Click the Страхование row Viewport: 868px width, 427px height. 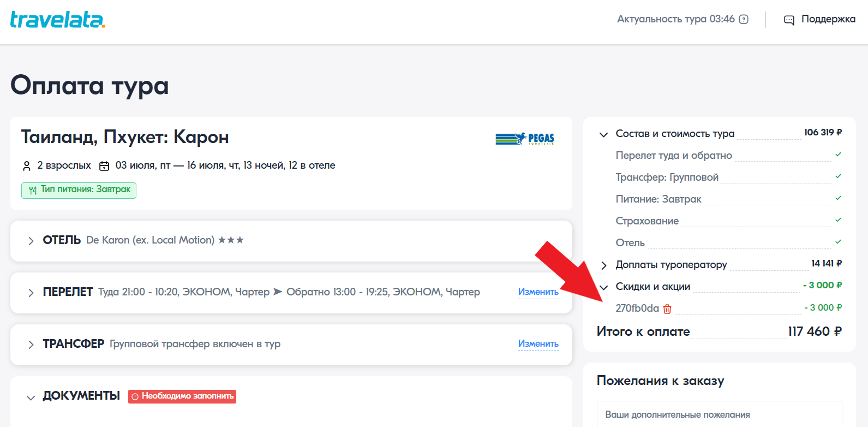tap(729, 221)
